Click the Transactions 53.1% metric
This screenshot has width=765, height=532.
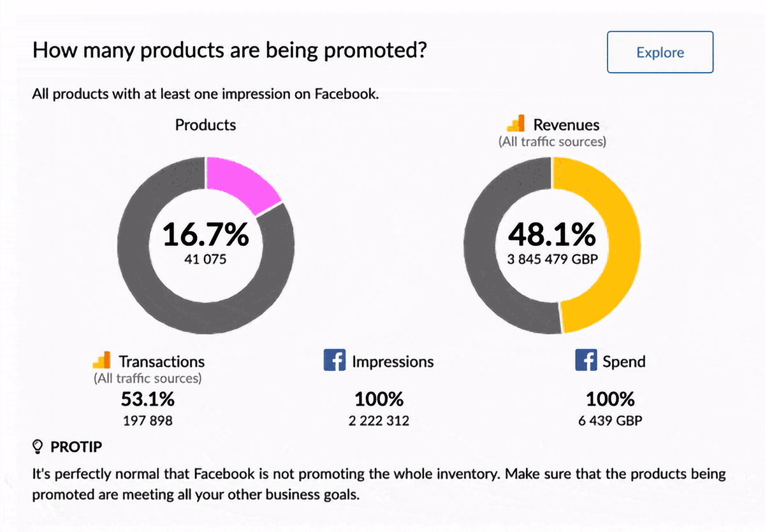(148, 399)
